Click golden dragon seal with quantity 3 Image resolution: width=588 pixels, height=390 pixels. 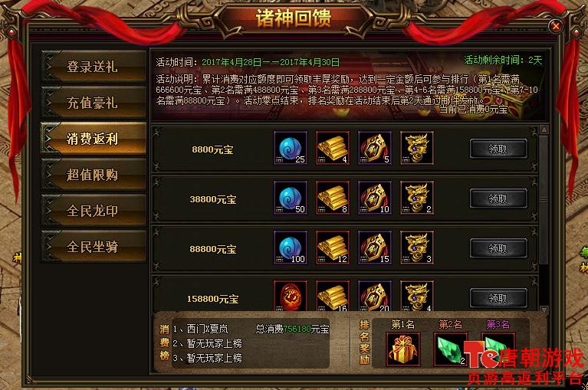416,247
